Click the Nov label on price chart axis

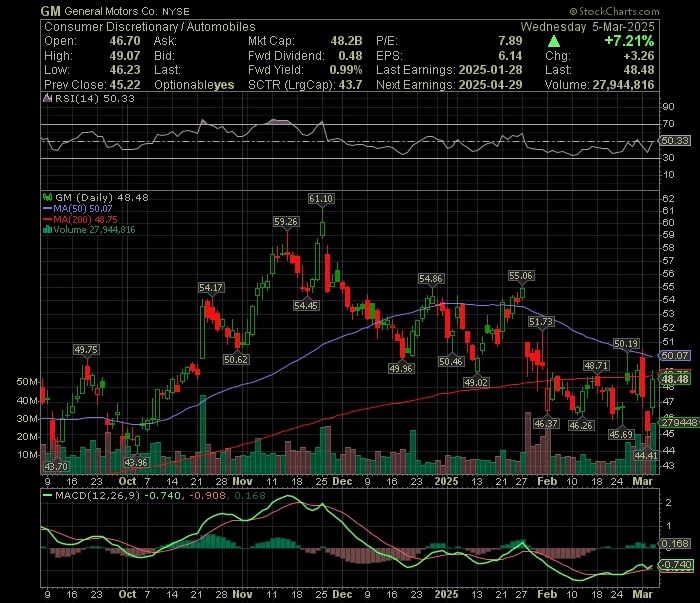click(243, 482)
